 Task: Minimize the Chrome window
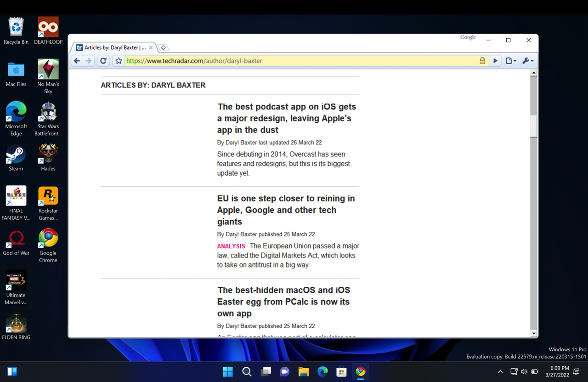(488, 40)
